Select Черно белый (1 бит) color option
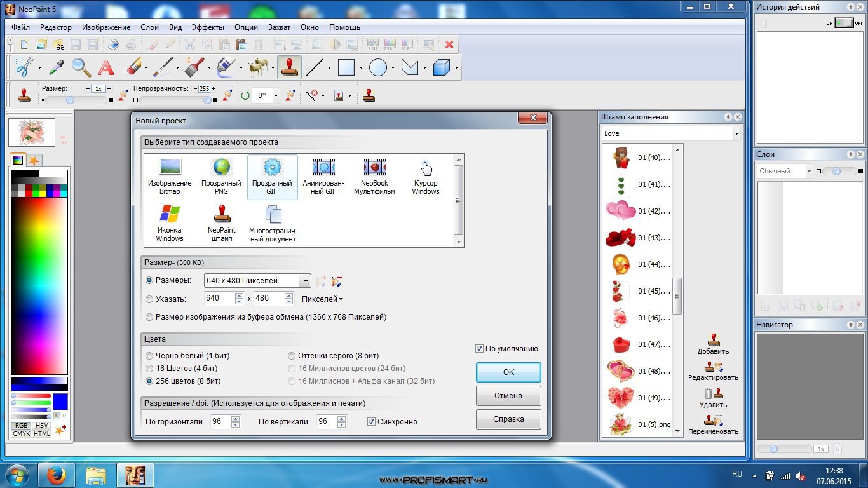Image resolution: width=868 pixels, height=488 pixels. 149,356
